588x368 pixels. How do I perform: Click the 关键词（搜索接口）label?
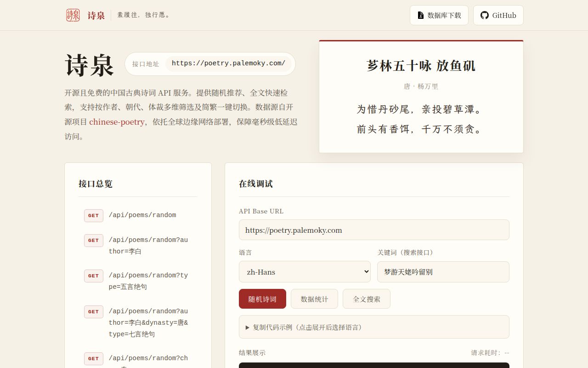point(406,253)
